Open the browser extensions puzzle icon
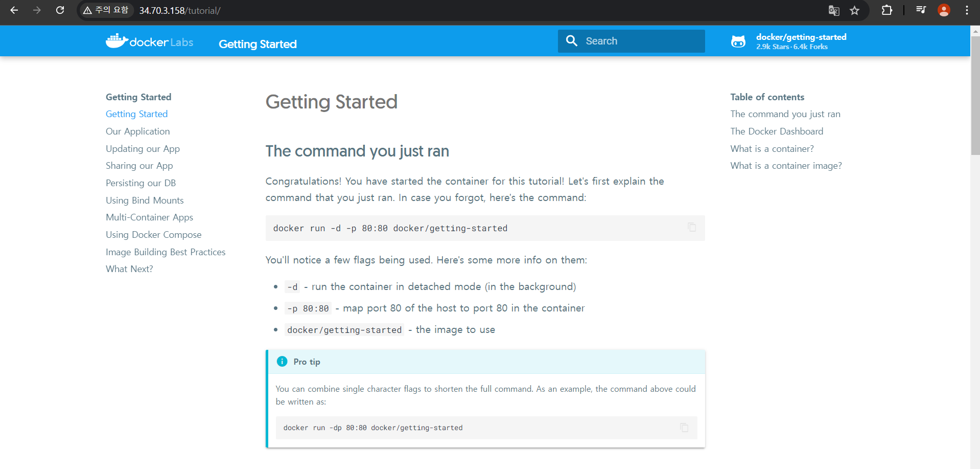Screen dimensions: 980x469 click(887, 10)
